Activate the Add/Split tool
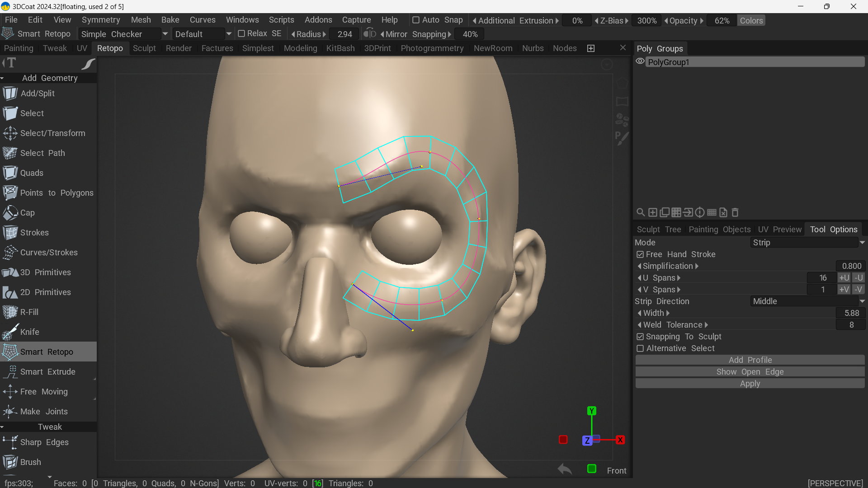Screen dimensions: 868x488 (x=38, y=94)
